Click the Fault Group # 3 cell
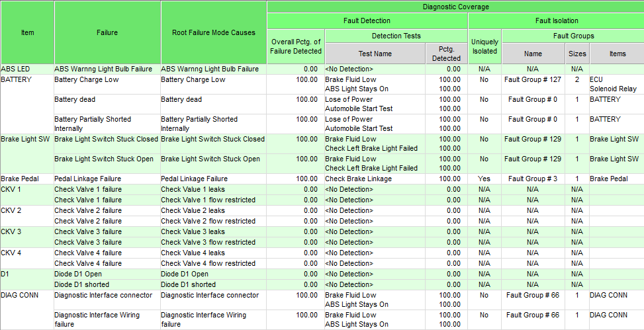 [x=532, y=179]
